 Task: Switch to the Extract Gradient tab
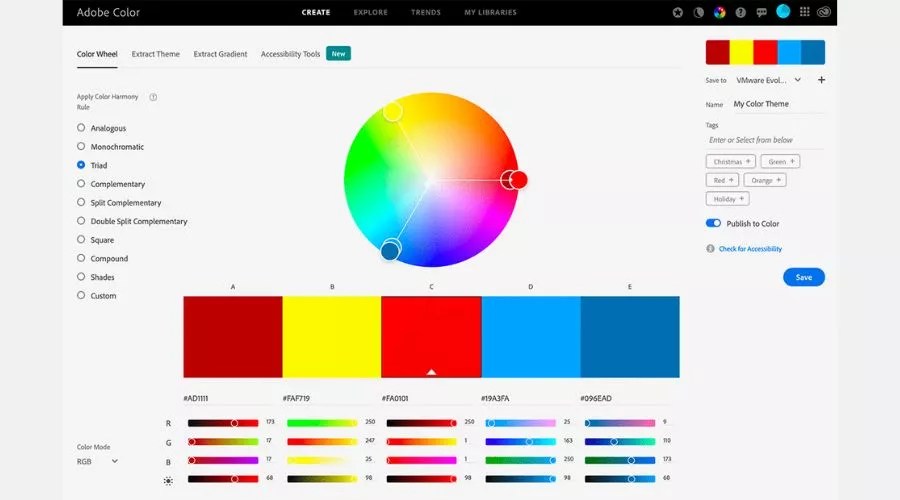(220, 54)
